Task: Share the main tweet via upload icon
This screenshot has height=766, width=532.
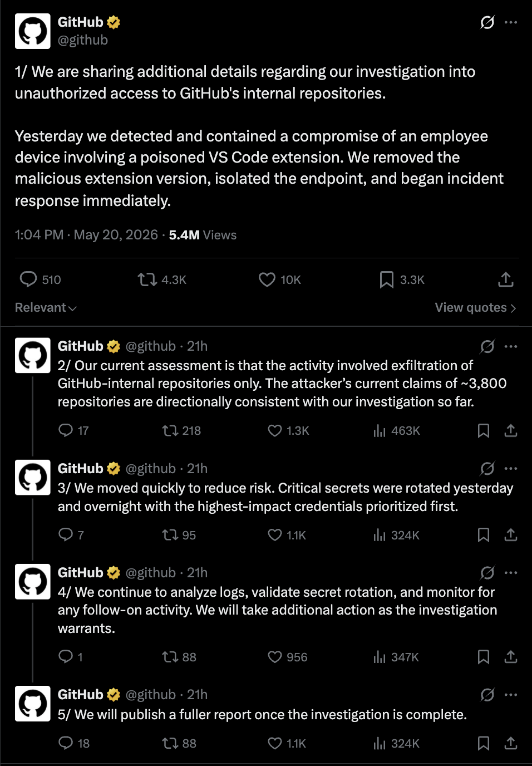Action: (506, 279)
